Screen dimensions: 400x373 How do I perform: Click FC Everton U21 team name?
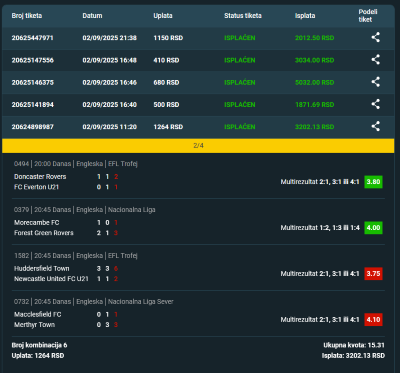[36, 187]
